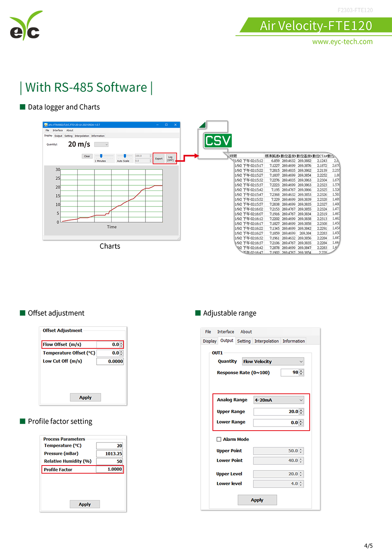
Task: Open the Analog Range 4-20mA dropdown
Action: click(279, 400)
